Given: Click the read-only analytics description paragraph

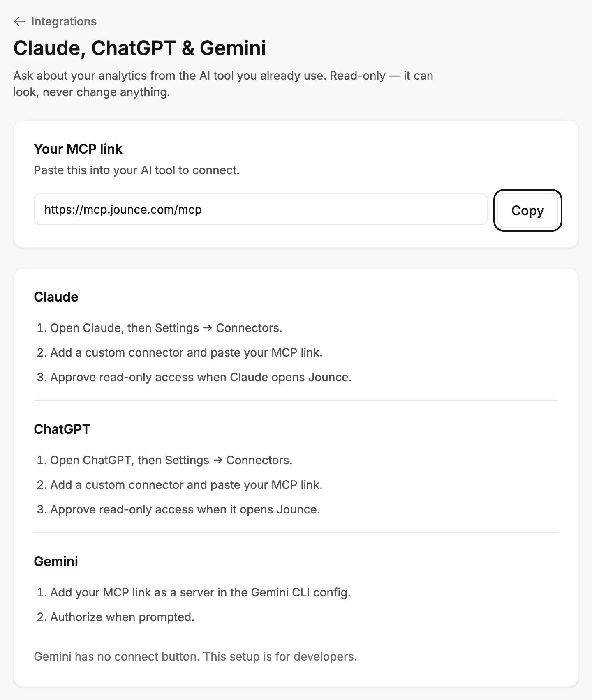Looking at the screenshot, I should tap(223, 84).
